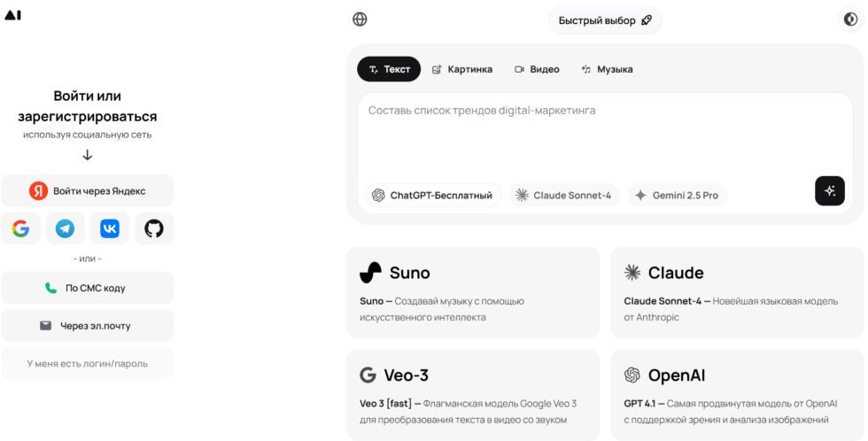Image resolution: width=868 pixels, height=441 pixels.
Task: Click Войти через Яндекс button
Action: click(88, 191)
